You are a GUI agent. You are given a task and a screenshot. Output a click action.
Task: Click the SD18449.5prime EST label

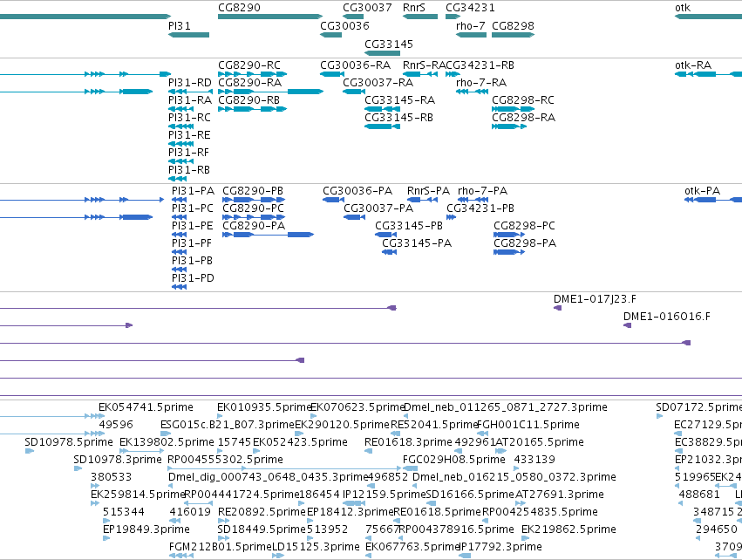click(x=262, y=529)
